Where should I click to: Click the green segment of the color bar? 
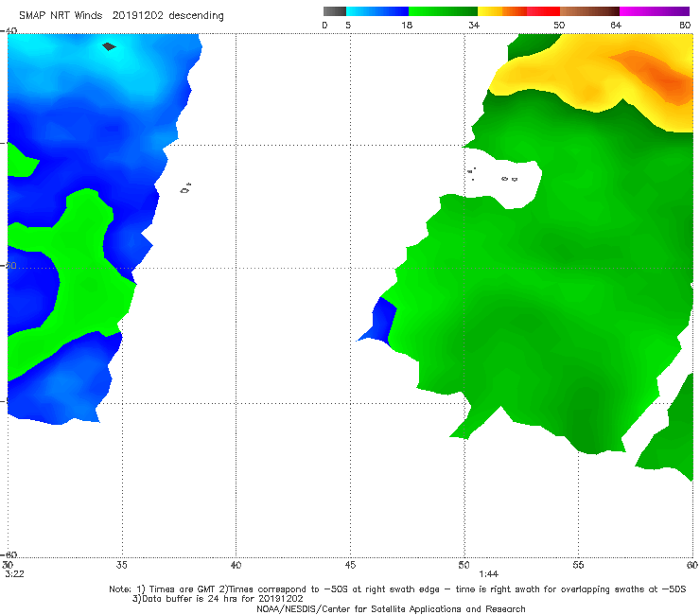(x=443, y=11)
